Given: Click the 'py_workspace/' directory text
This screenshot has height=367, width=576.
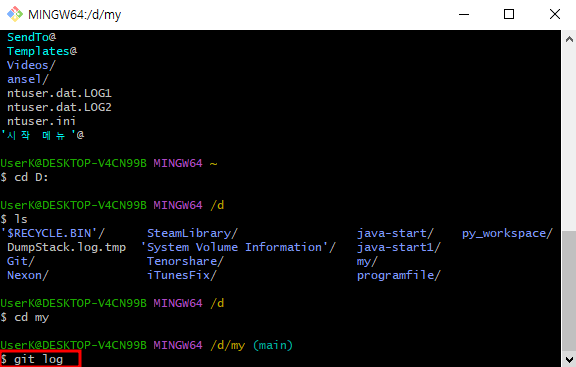Looking at the screenshot, I should pyautogui.click(x=507, y=233).
